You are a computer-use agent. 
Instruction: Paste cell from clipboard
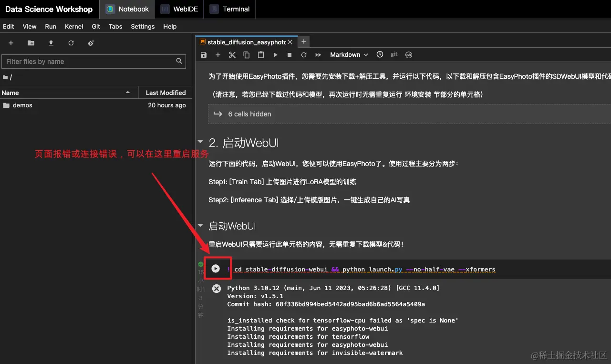pos(261,55)
